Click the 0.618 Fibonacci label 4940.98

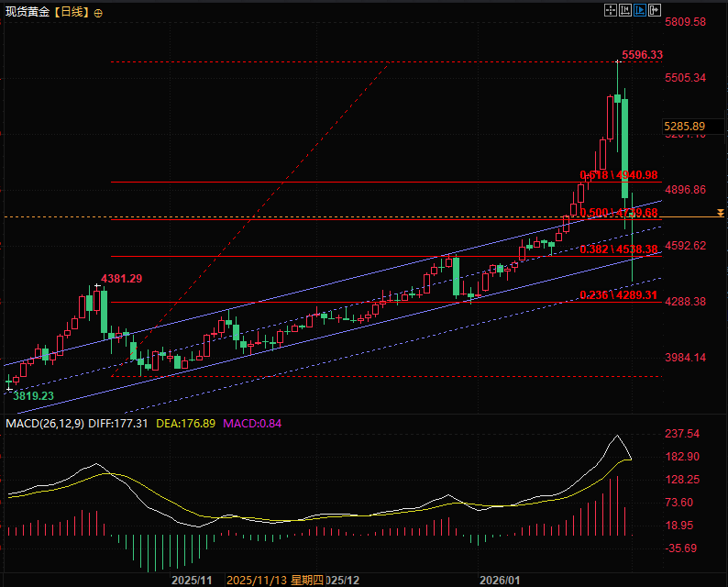tap(619, 175)
